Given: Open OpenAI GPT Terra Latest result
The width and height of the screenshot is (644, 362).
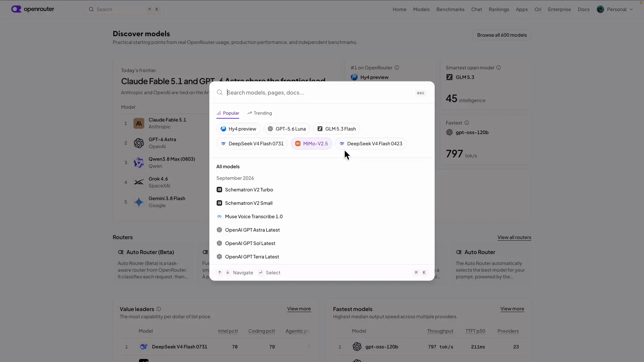Looking at the screenshot, I should (322, 257).
